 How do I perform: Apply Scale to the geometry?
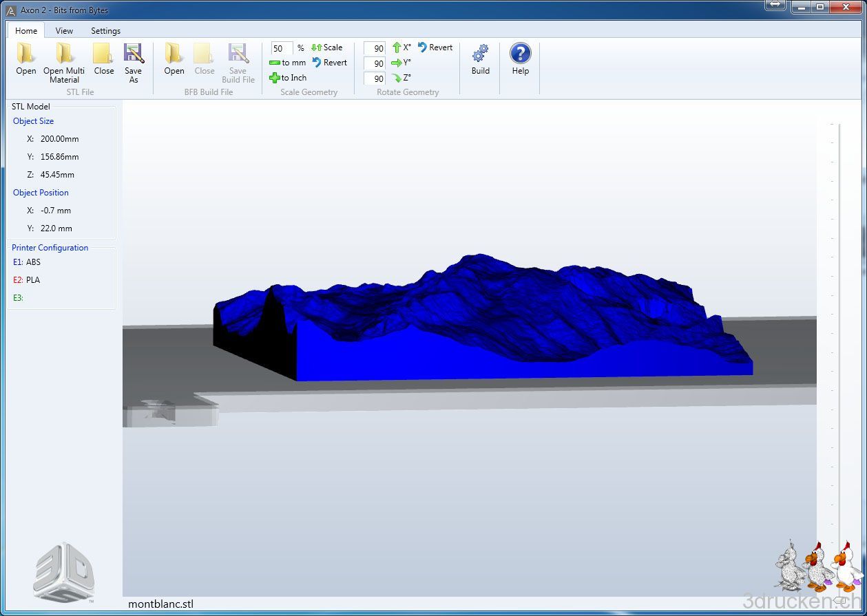[x=327, y=47]
